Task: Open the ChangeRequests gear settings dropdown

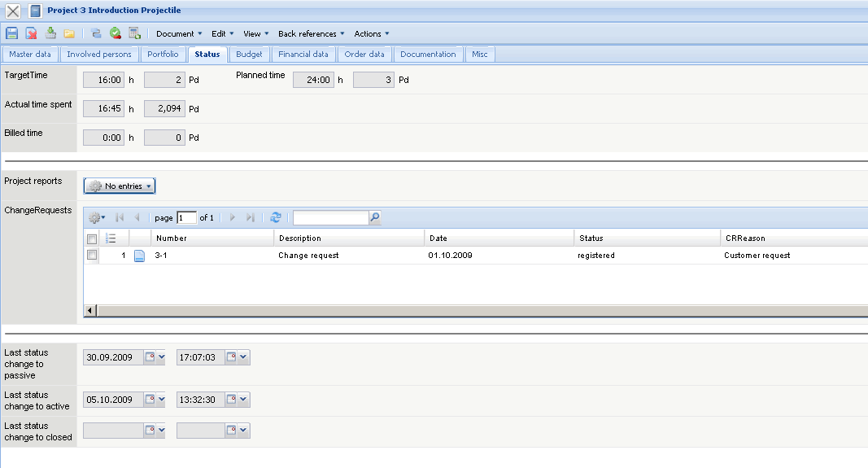Action: (97, 217)
